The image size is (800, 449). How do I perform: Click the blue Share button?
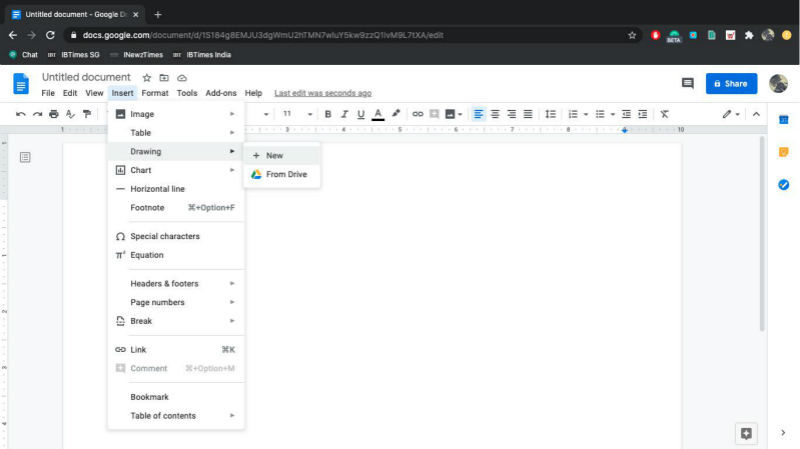click(731, 84)
